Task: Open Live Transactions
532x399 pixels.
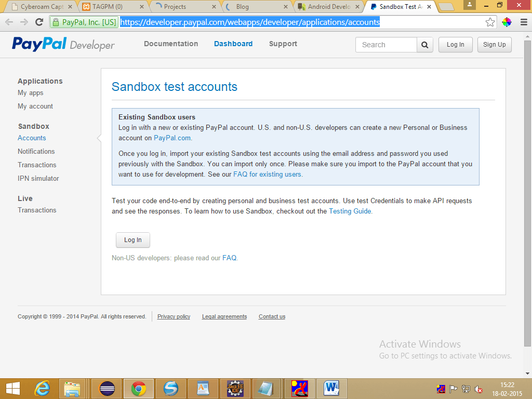Action: coord(37,210)
